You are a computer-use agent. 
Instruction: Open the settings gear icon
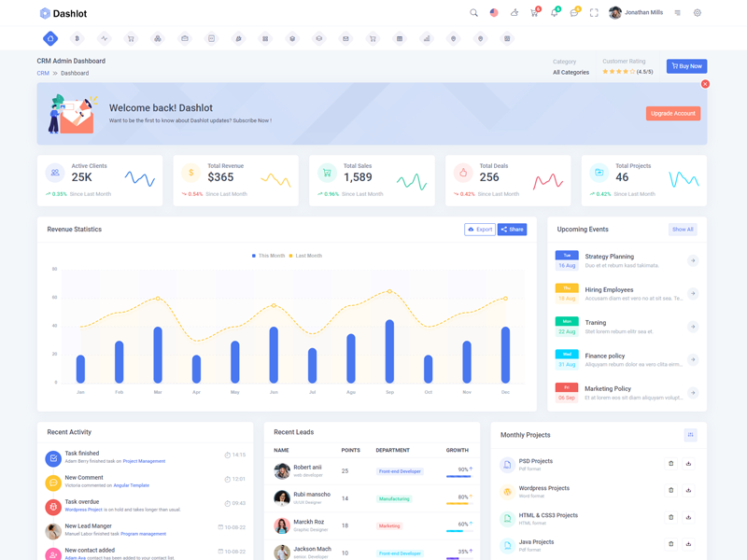(x=697, y=13)
